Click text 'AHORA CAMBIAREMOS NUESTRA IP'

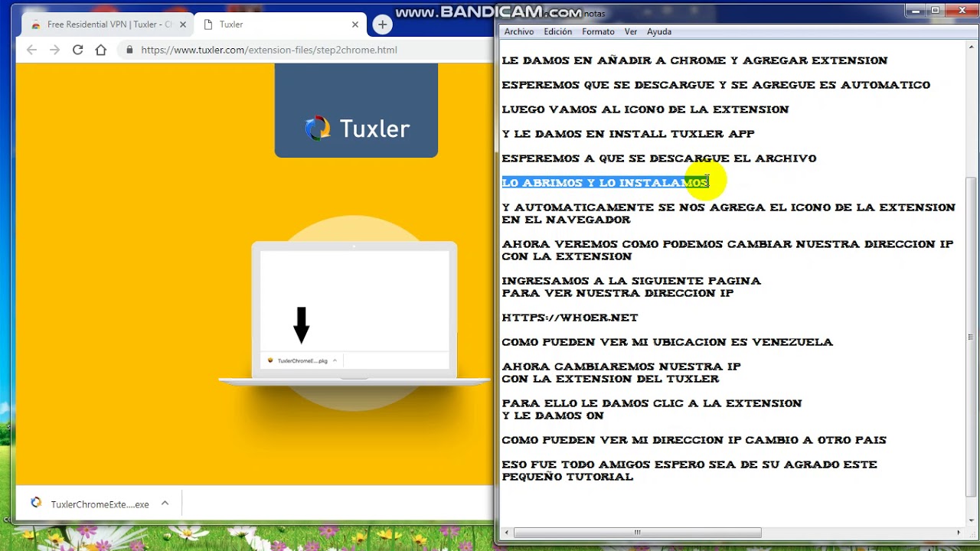621,367
